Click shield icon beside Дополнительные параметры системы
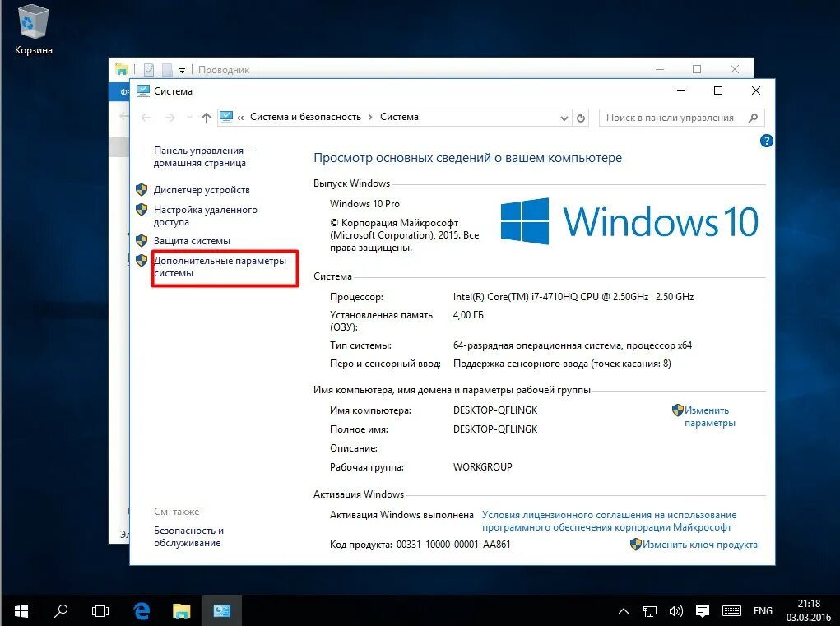 [x=142, y=260]
